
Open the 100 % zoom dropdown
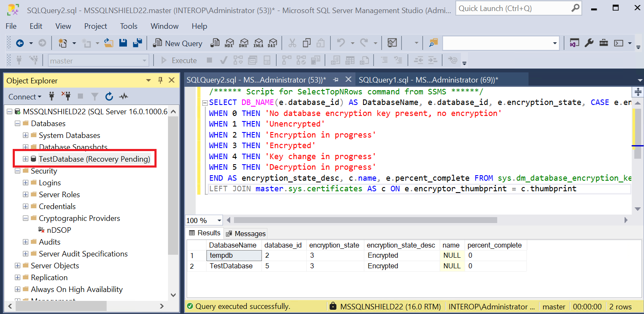219,220
